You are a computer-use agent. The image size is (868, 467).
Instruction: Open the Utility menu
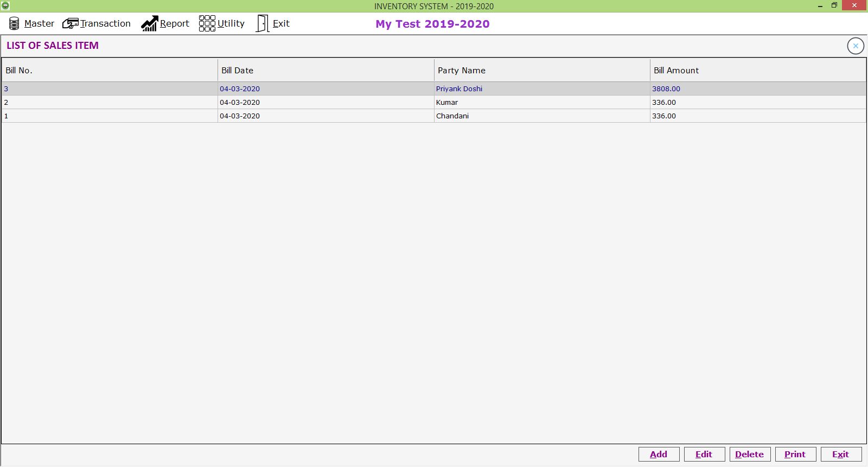point(231,23)
